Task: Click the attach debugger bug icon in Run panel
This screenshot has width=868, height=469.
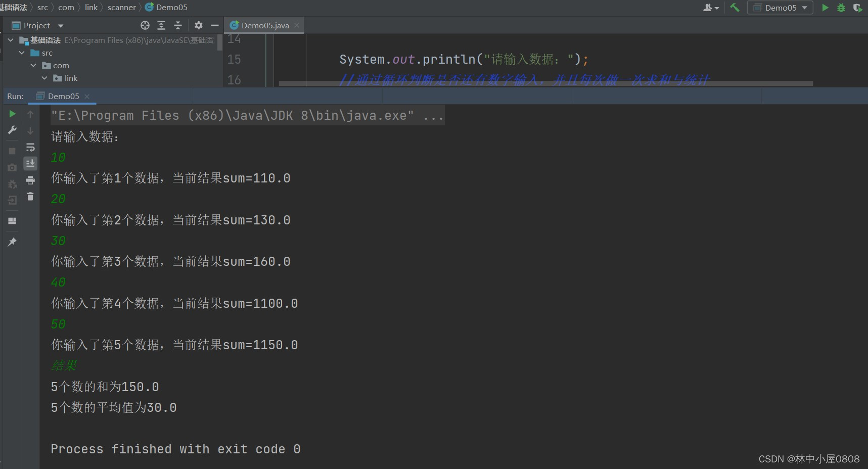Action: 12,184
